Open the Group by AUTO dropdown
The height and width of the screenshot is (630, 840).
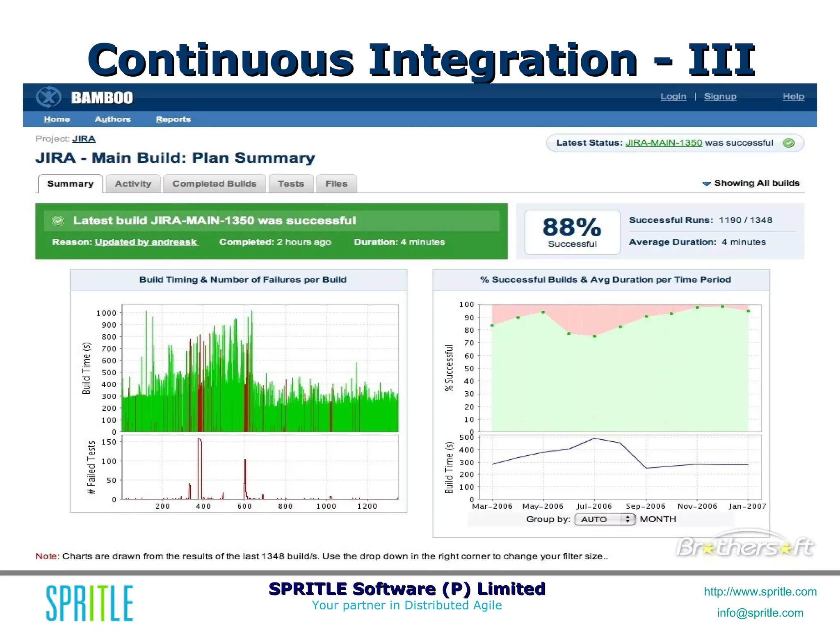click(x=605, y=519)
